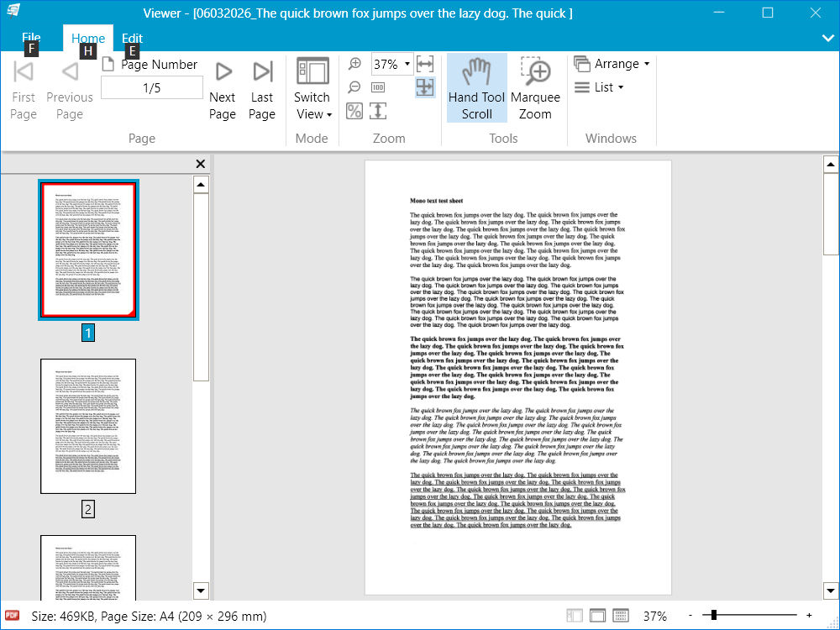
Task: Open the List windows dropdown
Action: (600, 87)
